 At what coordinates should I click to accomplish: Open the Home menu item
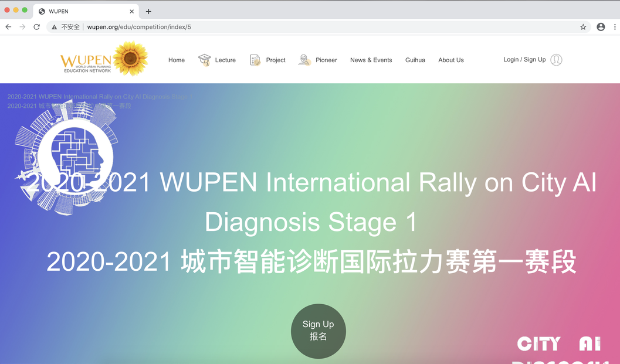click(x=177, y=60)
